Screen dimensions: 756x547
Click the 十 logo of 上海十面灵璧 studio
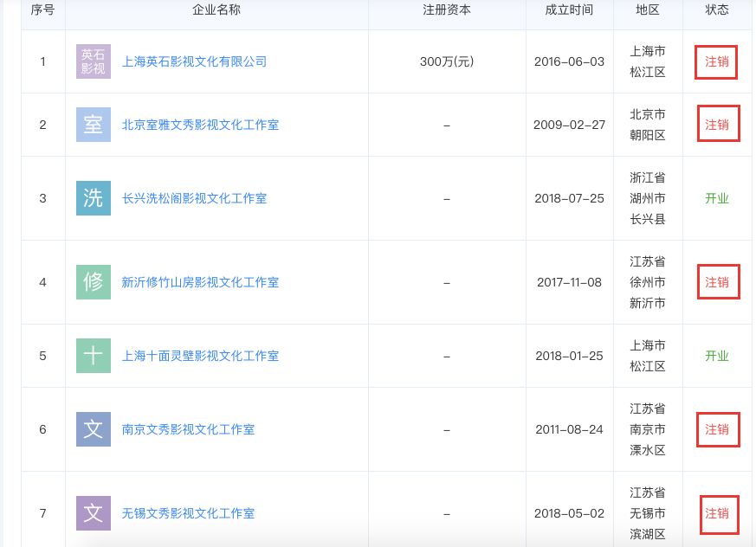[92, 356]
